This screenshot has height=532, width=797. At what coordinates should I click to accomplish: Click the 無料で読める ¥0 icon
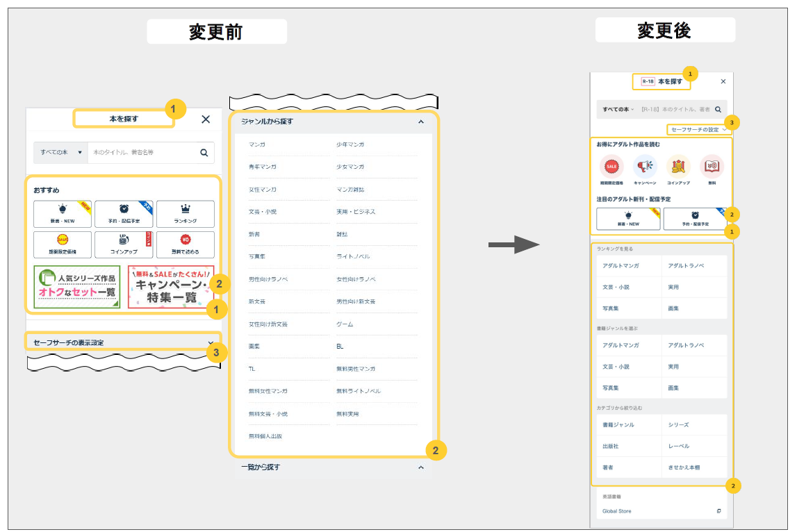[x=186, y=240]
